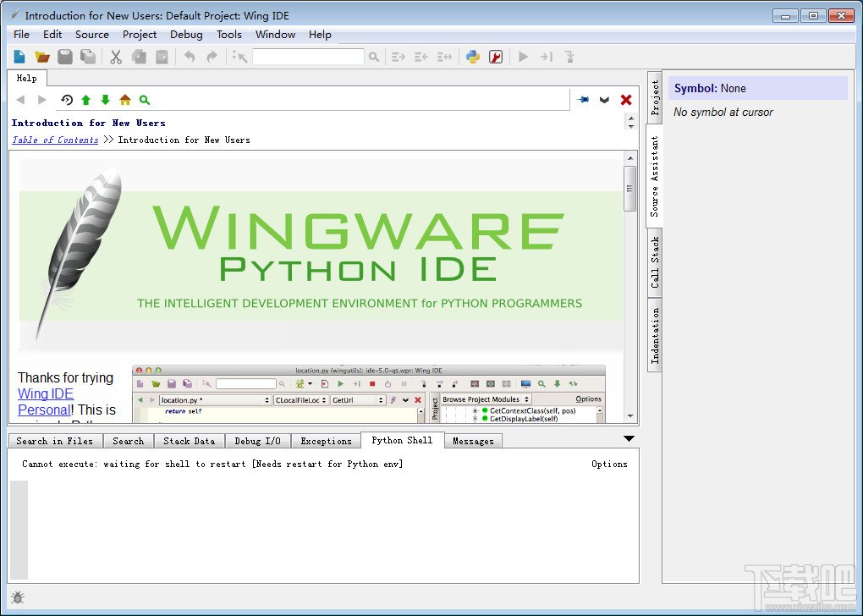Open the bottom panel triangle menu
Viewport: 863px width, 616px height.
629,438
